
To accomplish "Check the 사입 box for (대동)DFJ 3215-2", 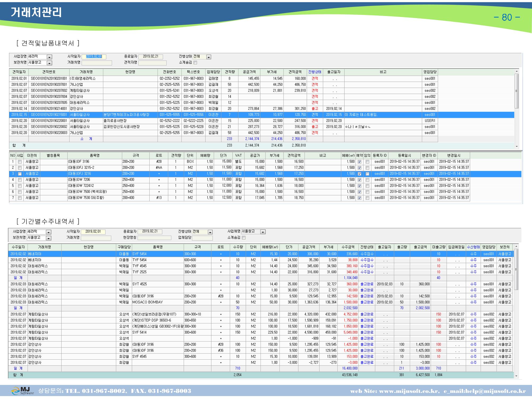I will click(x=20, y=168).
